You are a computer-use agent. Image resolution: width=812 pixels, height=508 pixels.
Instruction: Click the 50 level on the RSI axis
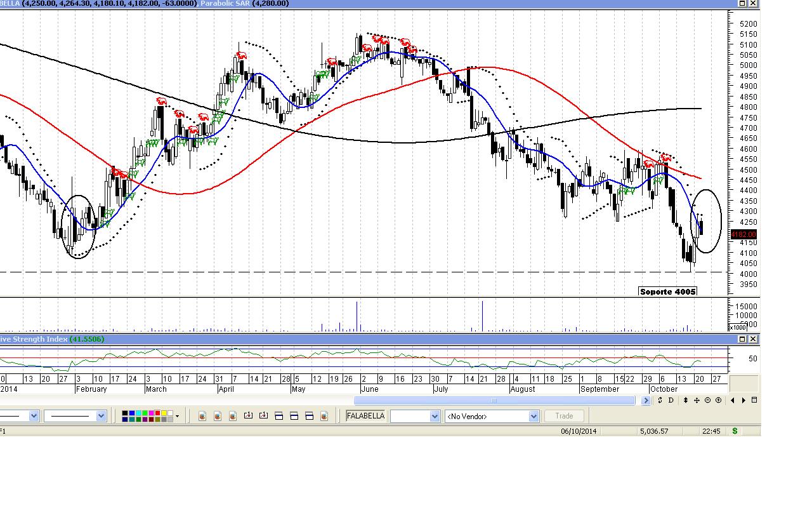753,359
